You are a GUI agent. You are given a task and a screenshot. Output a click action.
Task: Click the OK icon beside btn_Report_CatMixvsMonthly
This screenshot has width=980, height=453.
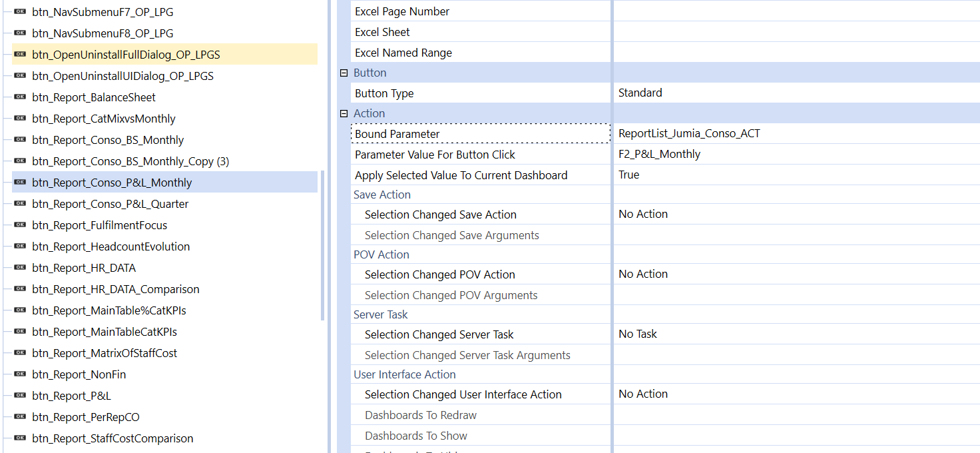tap(19, 118)
